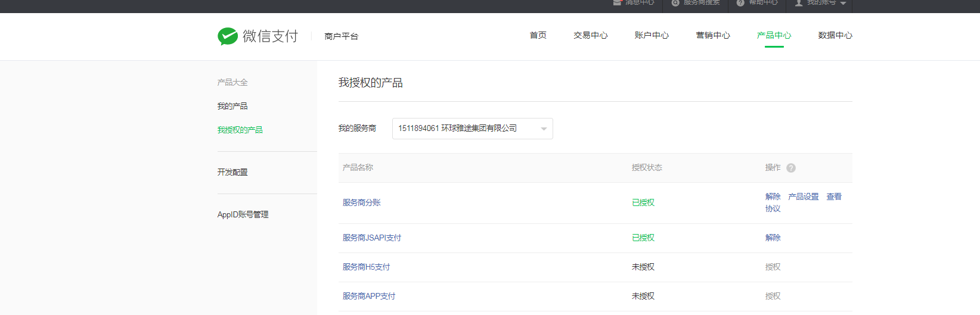This screenshot has width=980, height=315.
Task: Click the 我授权的产品 page heading
Action: [371, 83]
